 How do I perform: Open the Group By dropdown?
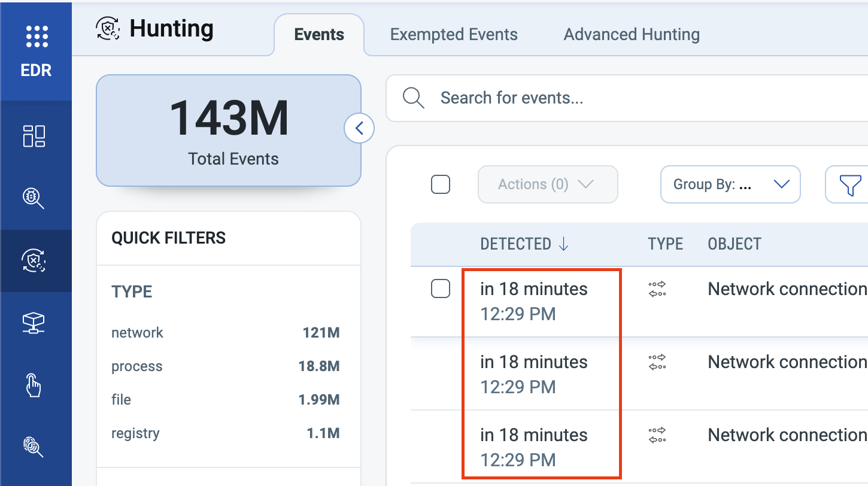pos(730,184)
